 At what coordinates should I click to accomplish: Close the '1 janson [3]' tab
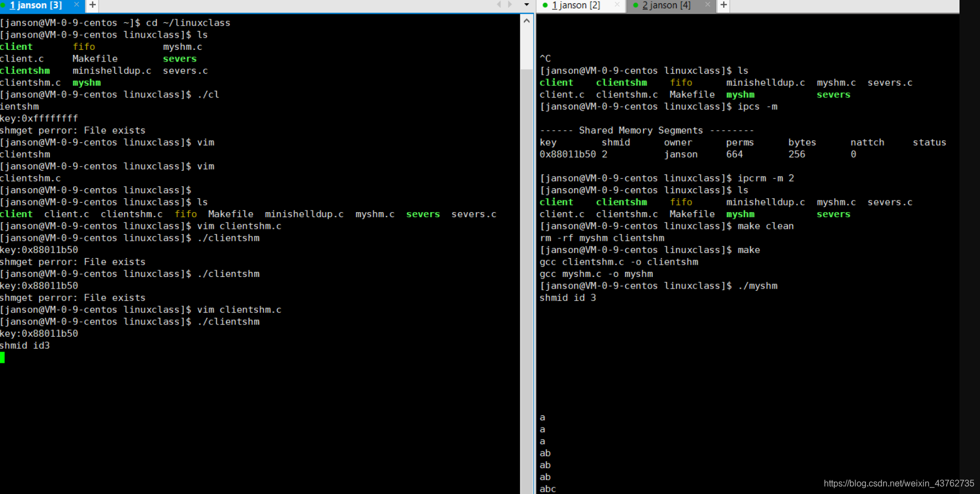pyautogui.click(x=76, y=5)
